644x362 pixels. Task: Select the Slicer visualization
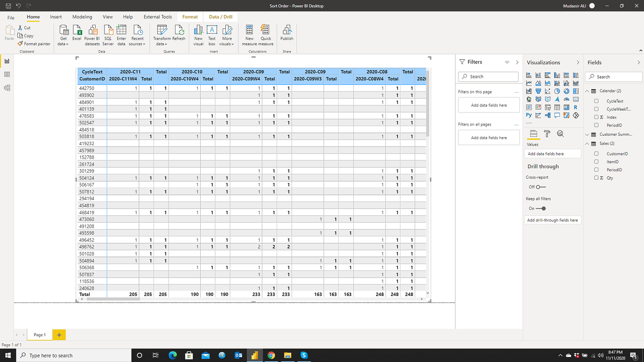[x=547, y=107]
